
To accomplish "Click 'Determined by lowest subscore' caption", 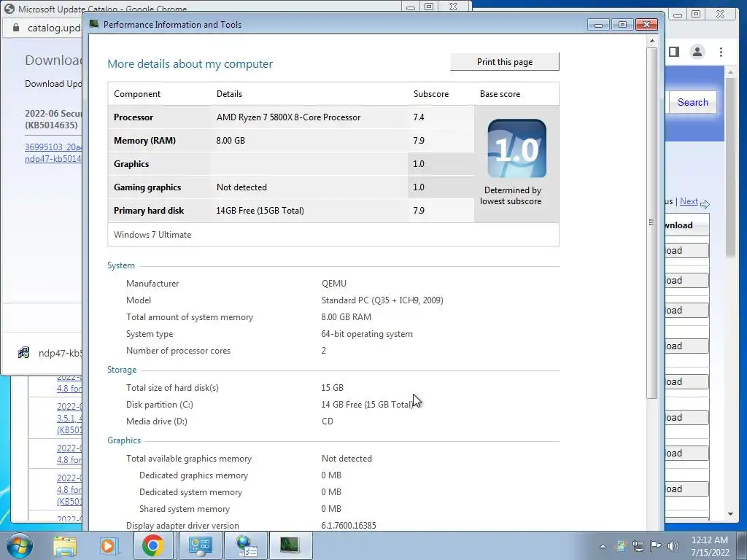I will click(x=511, y=195).
